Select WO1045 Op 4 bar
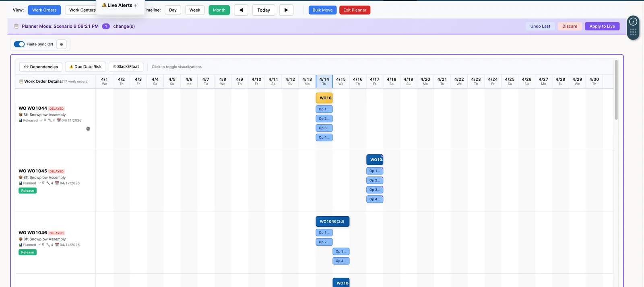Screen dimensions: 644x287 (x=375, y=199)
